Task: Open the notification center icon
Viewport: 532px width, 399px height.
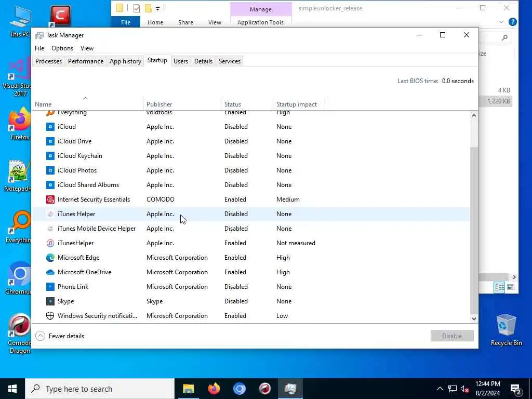Action: (516, 389)
